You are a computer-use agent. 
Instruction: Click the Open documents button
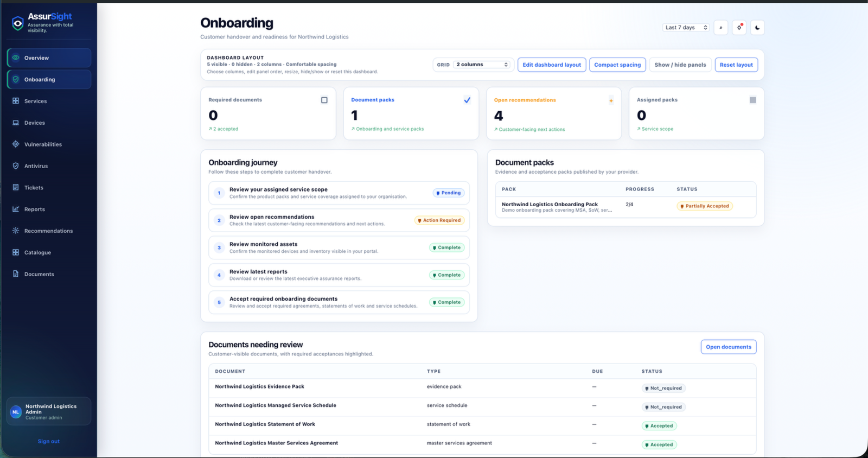click(729, 347)
